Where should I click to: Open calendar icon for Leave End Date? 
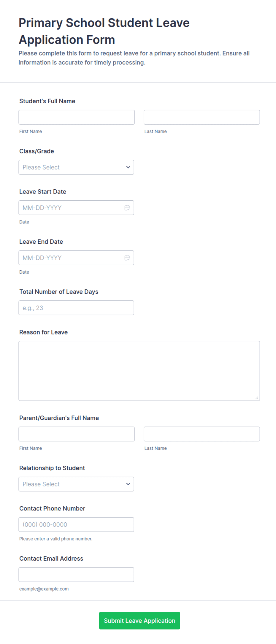pyautogui.click(x=127, y=258)
